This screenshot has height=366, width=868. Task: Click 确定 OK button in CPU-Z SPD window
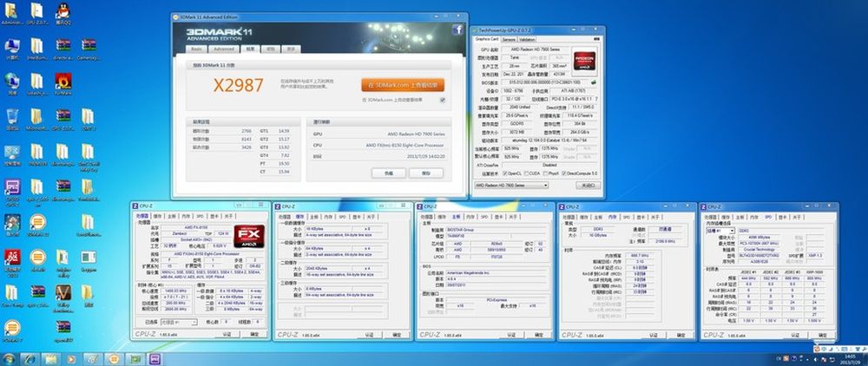pos(823,335)
